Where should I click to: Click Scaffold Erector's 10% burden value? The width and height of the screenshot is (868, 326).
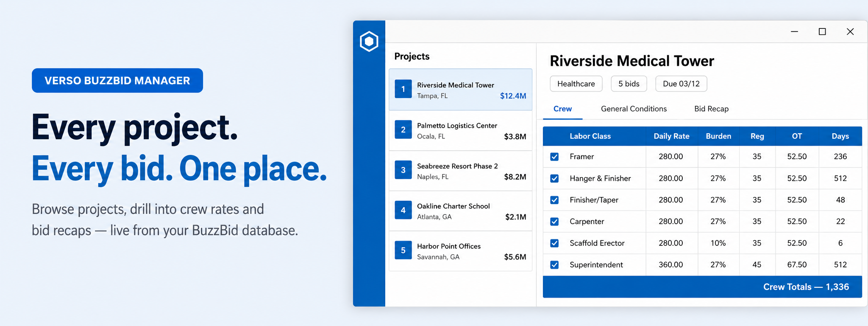click(718, 243)
